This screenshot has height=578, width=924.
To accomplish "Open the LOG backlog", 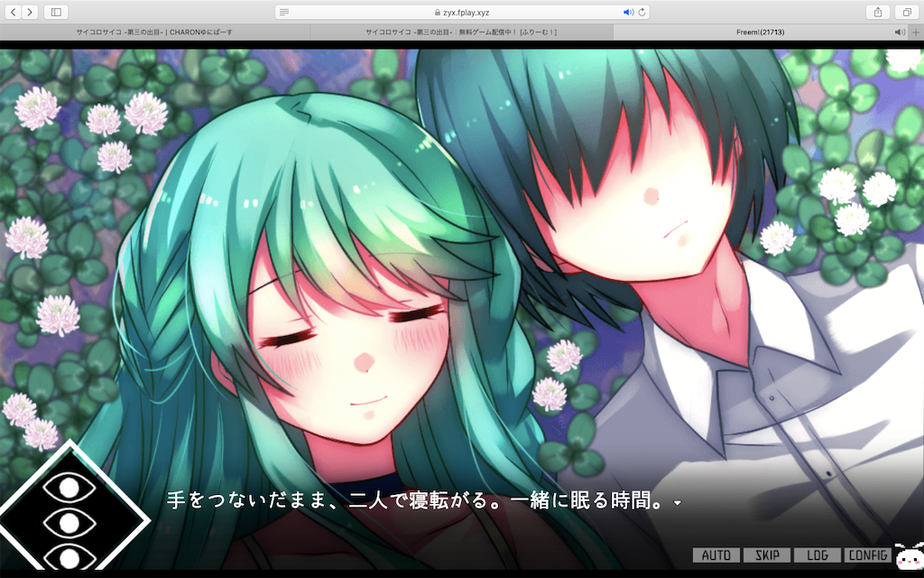I will (818, 555).
